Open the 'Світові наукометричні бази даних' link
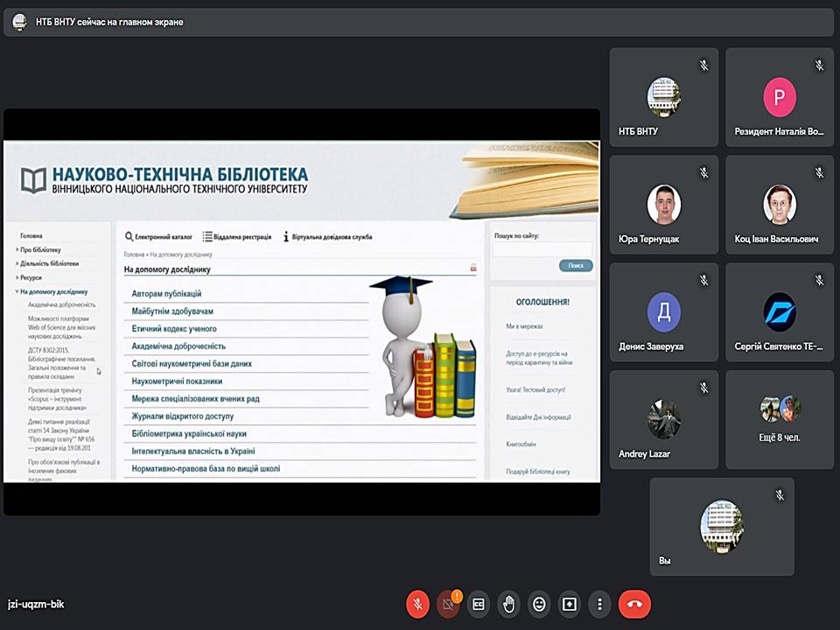This screenshot has width=840, height=630. (192, 364)
